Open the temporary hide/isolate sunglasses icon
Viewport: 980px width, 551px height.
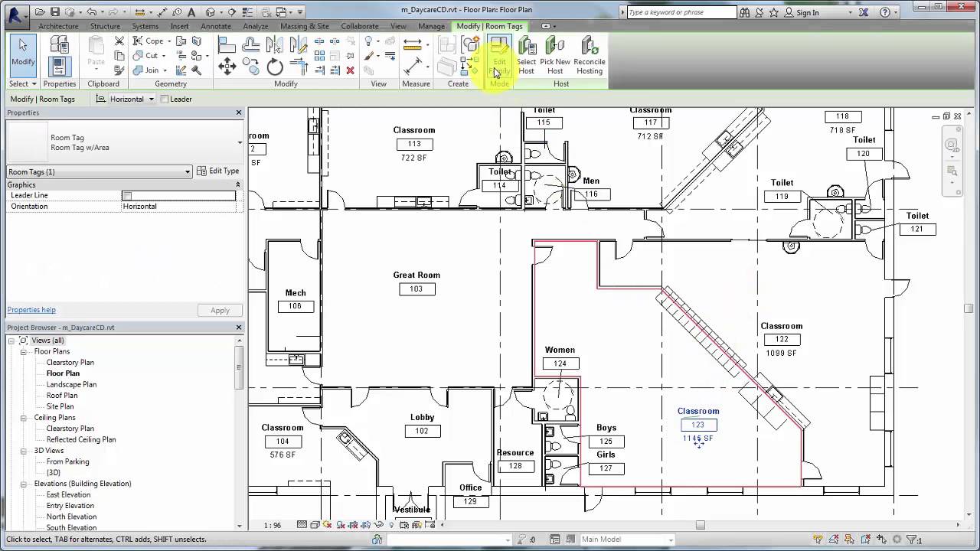[x=379, y=525]
